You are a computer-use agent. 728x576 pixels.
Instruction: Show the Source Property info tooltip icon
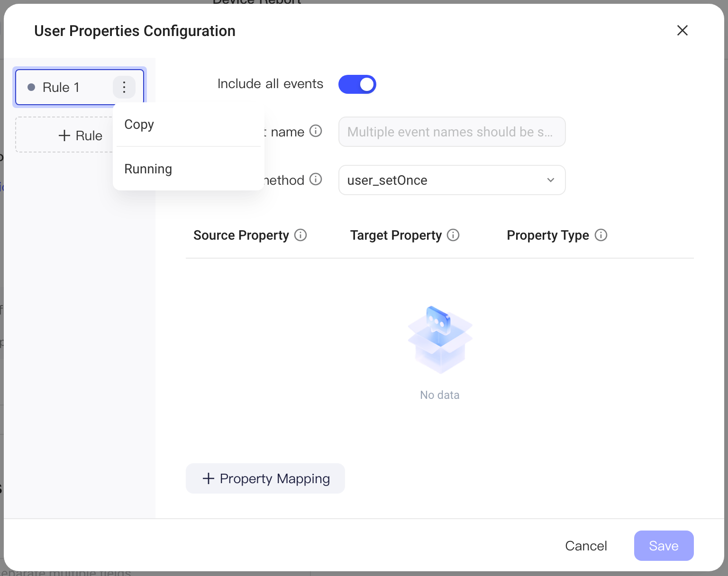point(300,235)
